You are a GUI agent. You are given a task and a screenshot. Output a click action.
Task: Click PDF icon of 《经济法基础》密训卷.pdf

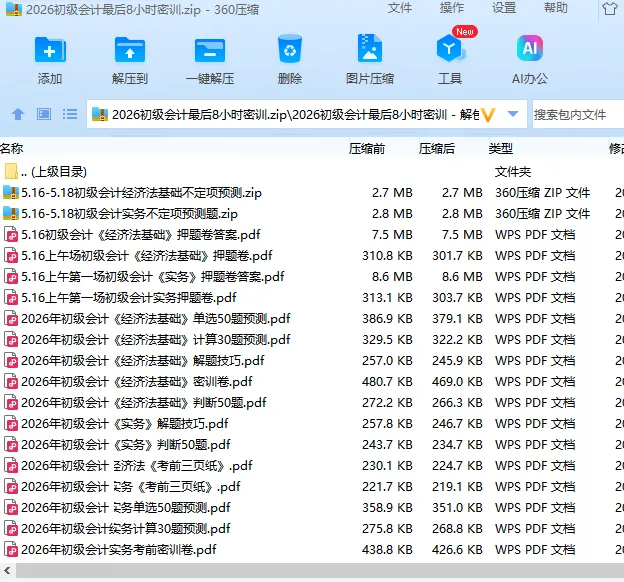pos(11,381)
